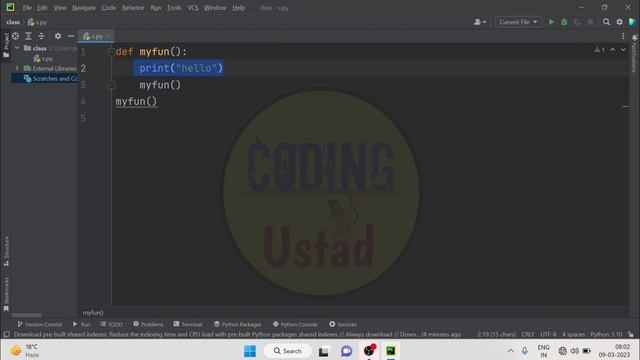
Task: Open the Run tool window at bottom
Action: [x=82, y=324]
